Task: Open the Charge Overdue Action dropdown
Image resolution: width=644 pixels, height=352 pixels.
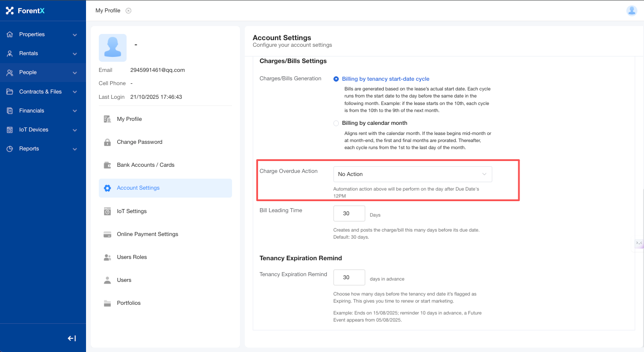Action: coord(412,174)
